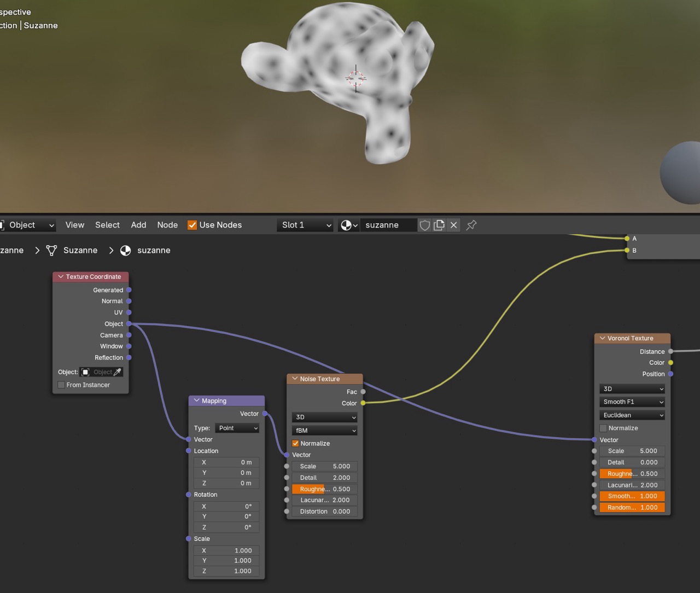Toggle fake user shield for material
Image resolution: width=700 pixels, height=593 pixels.
click(424, 225)
